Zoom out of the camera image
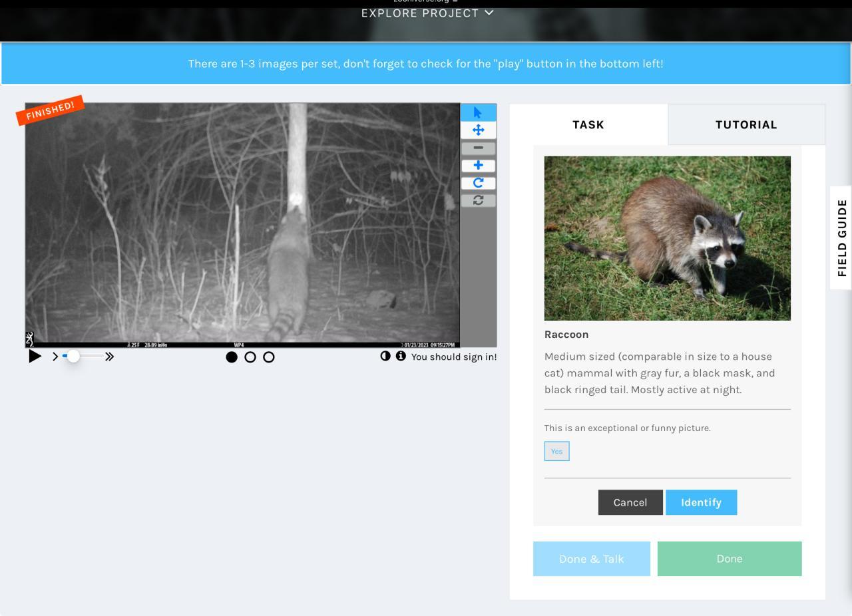This screenshot has width=852, height=616. click(478, 148)
